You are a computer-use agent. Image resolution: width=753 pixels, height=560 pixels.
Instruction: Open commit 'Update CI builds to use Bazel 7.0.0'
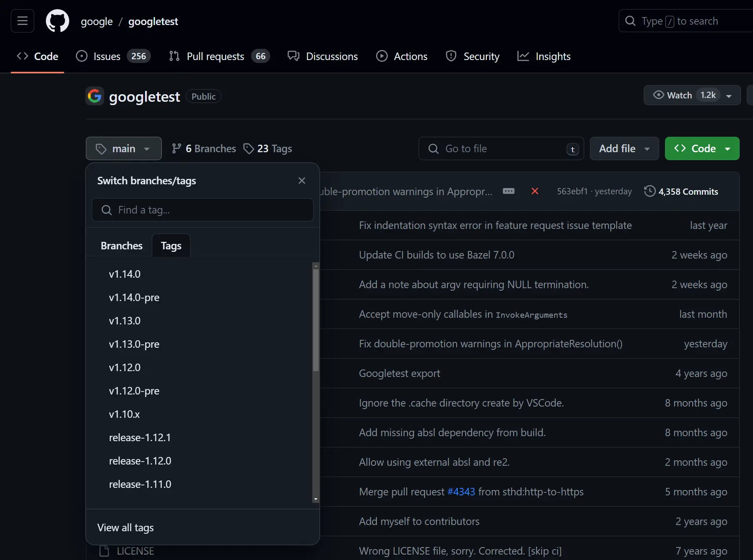tap(437, 255)
